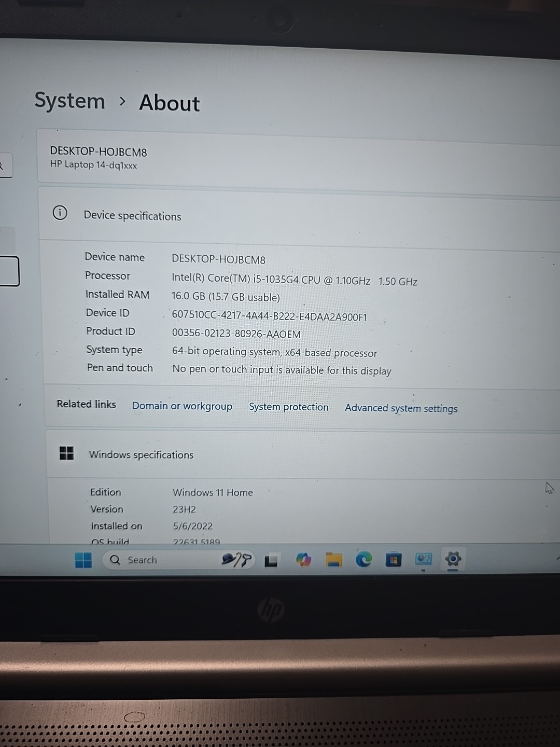
Task: Open Advanced system settings link
Action: 401,408
